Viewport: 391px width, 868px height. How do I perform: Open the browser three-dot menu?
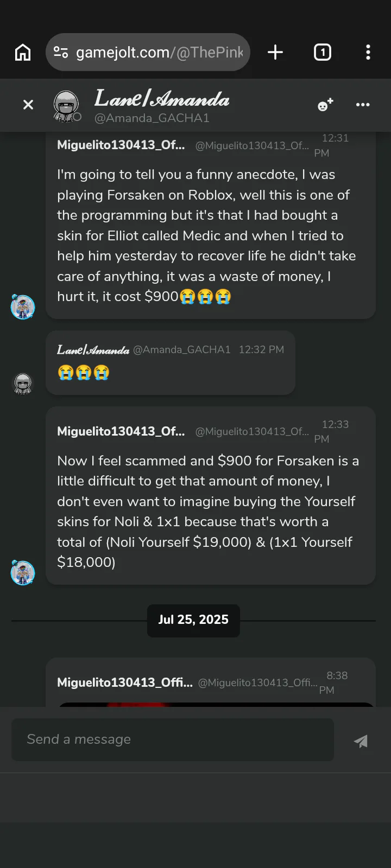click(368, 53)
